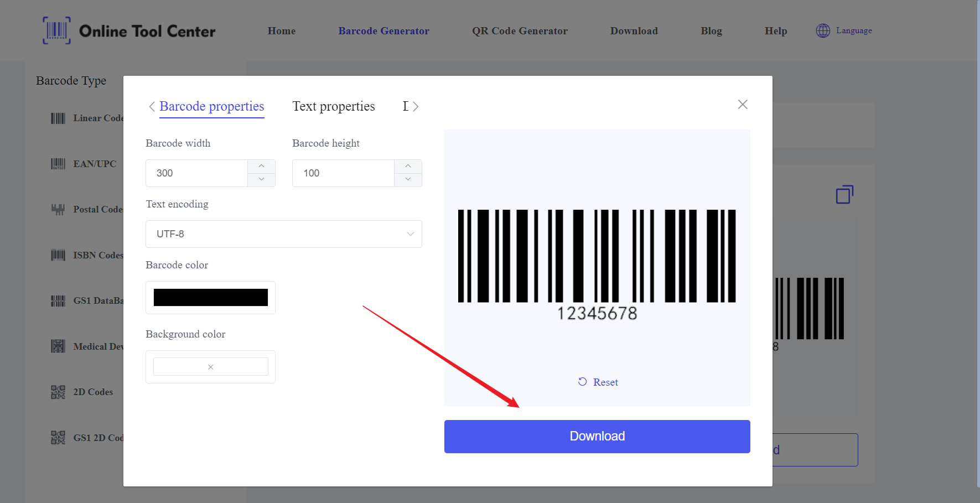980x503 pixels.
Task: Click the Reset link text
Action: tap(605, 382)
